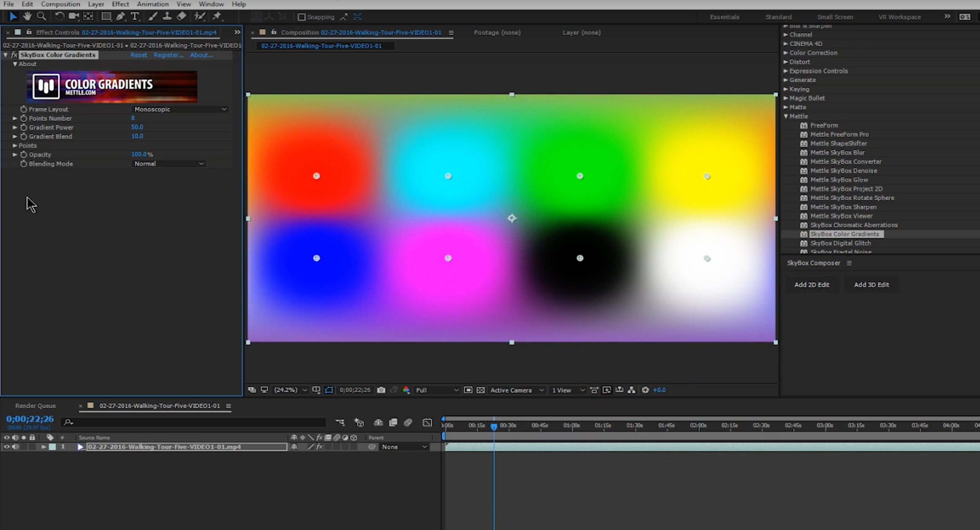
Task: Click the Add 2D Edit button
Action: (x=812, y=285)
